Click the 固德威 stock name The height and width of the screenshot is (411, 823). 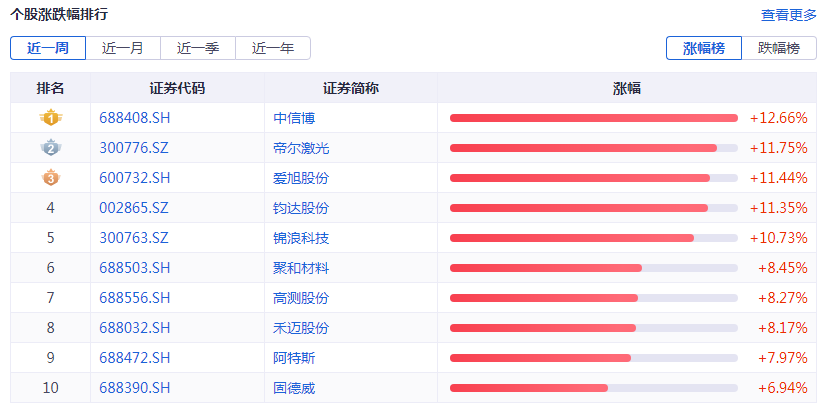click(294, 388)
